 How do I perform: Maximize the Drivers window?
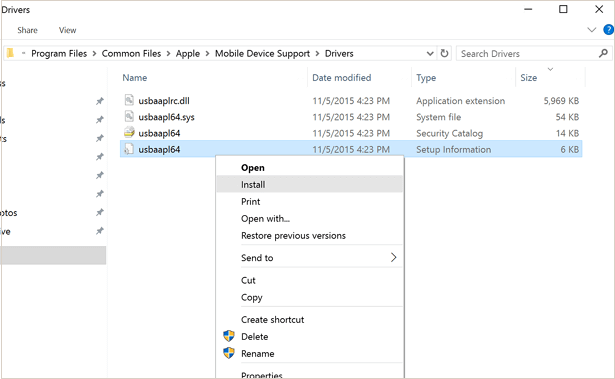point(563,9)
